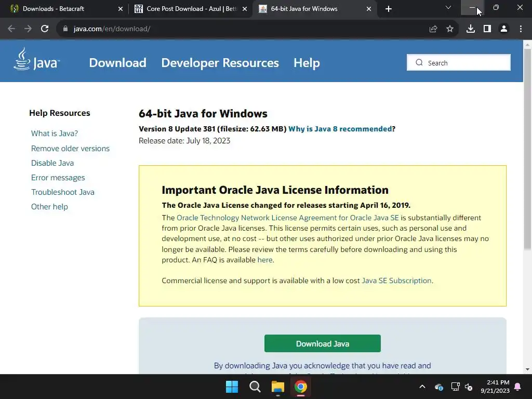Click the OneDrive cloud tray icon
This screenshot has width=532, height=399.
(x=438, y=387)
